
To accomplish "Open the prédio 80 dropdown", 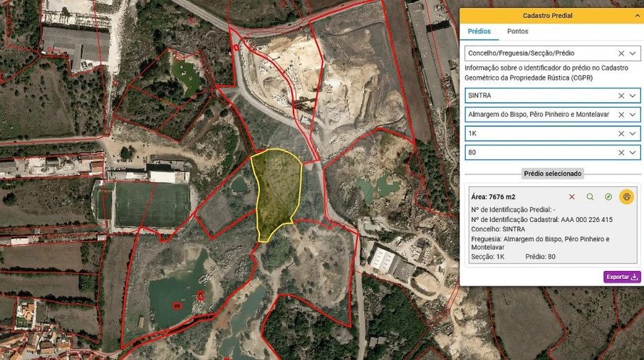I will point(633,153).
